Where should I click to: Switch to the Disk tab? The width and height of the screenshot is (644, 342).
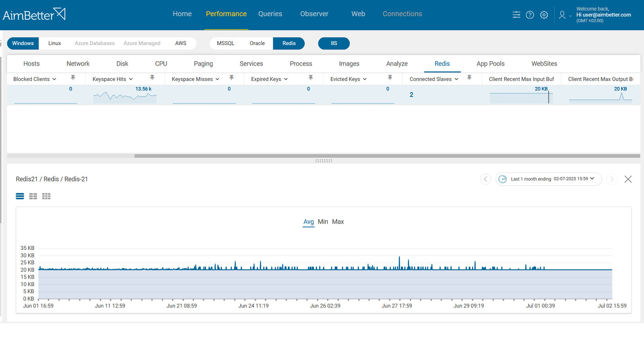tap(122, 64)
